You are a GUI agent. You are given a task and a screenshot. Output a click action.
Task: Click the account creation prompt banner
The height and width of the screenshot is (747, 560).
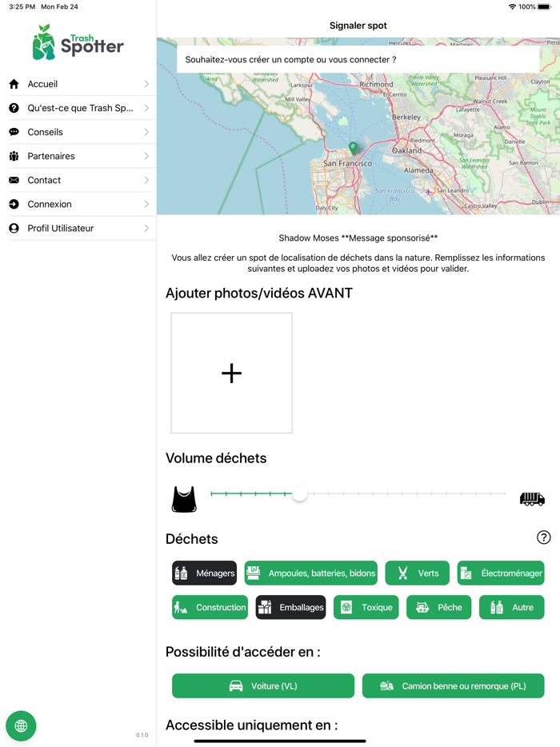tap(358, 59)
